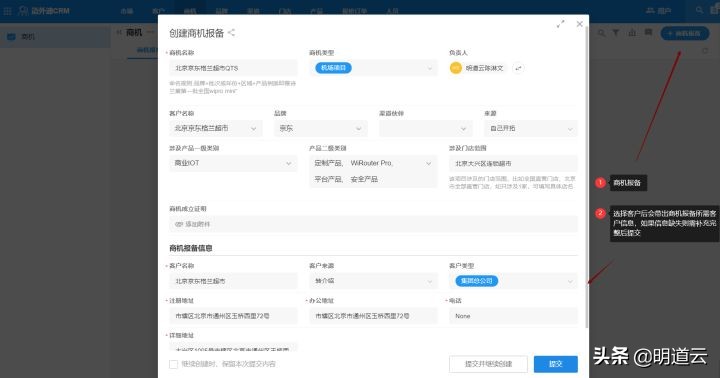This screenshot has height=378, width=720.
Task: Collapse the sidebar with the double-arrow icon near 商机
Action: (x=119, y=33)
